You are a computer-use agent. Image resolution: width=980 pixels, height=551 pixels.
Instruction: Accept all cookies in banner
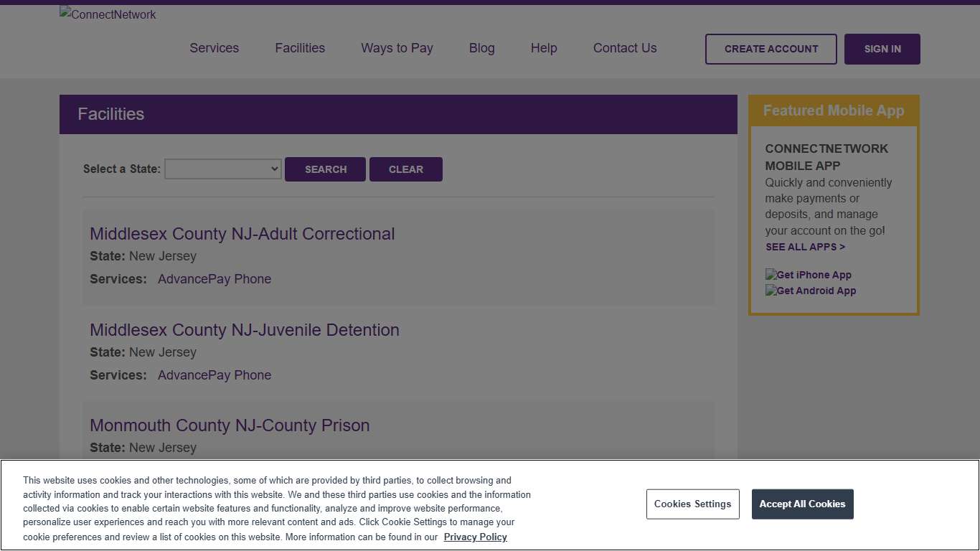(x=802, y=504)
